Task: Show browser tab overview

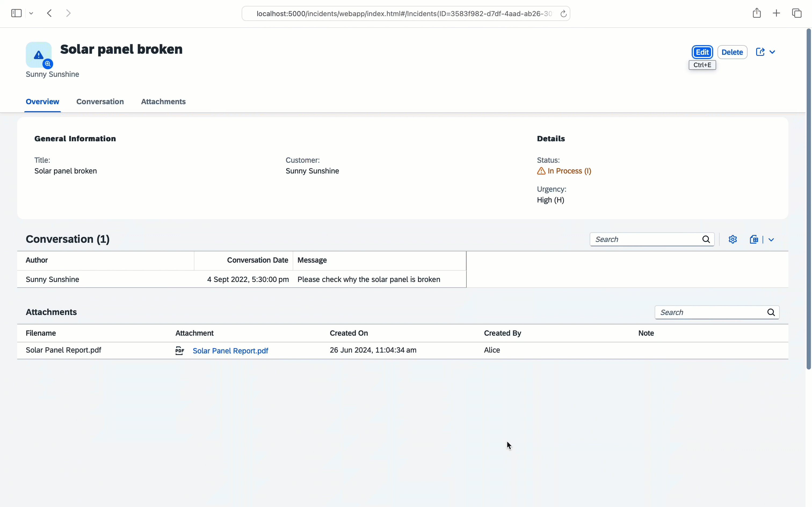Action: 797,13
